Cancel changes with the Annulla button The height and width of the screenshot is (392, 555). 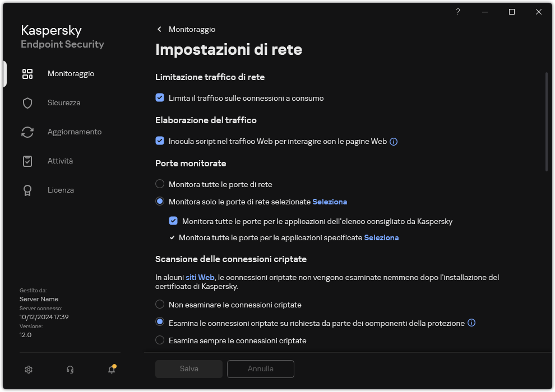[x=260, y=368]
